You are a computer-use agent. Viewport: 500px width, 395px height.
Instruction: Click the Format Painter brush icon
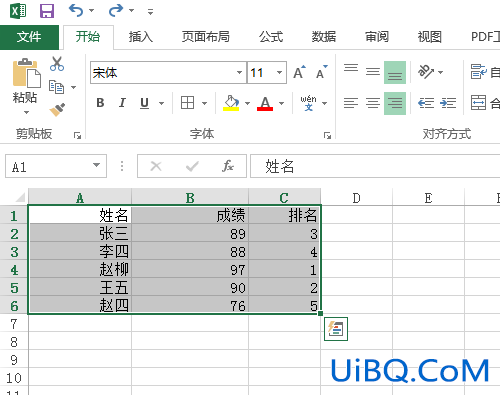(57, 110)
